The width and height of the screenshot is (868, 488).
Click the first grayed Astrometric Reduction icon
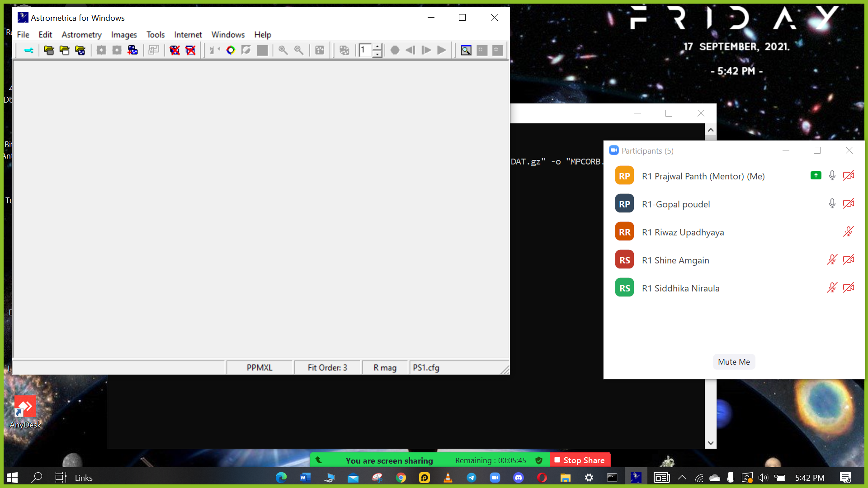101,50
